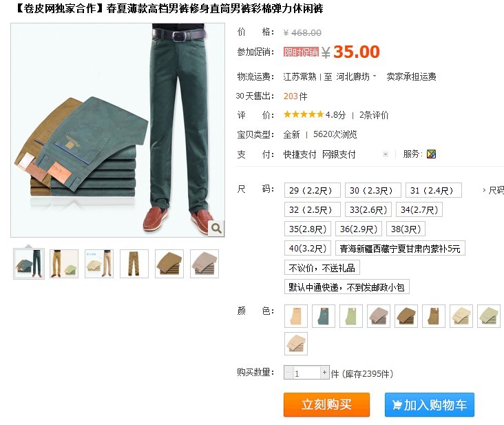This screenshot has height=425, width=504.
Task: View the folded grey pants last thumbnail
Action: pyautogui.click(x=204, y=264)
